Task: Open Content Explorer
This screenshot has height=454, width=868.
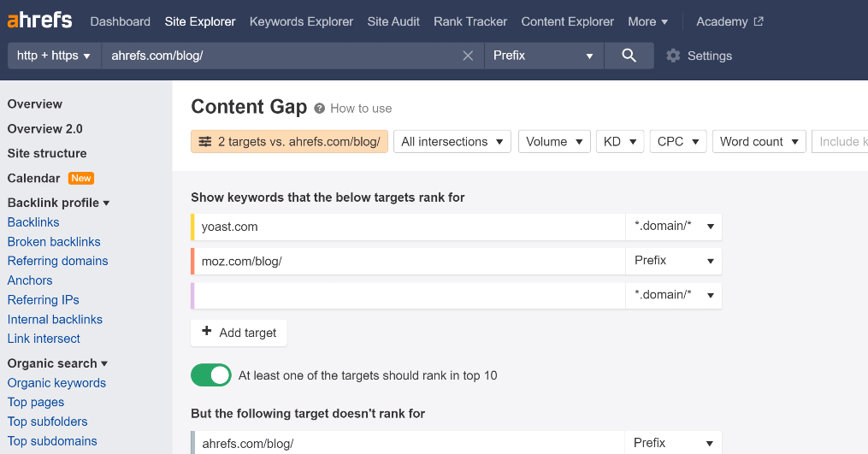Action: [x=568, y=21]
